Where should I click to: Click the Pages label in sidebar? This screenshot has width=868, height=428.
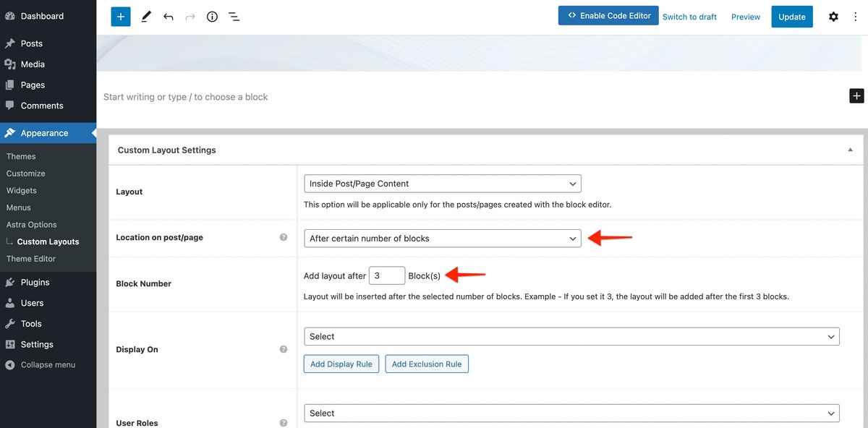click(33, 85)
